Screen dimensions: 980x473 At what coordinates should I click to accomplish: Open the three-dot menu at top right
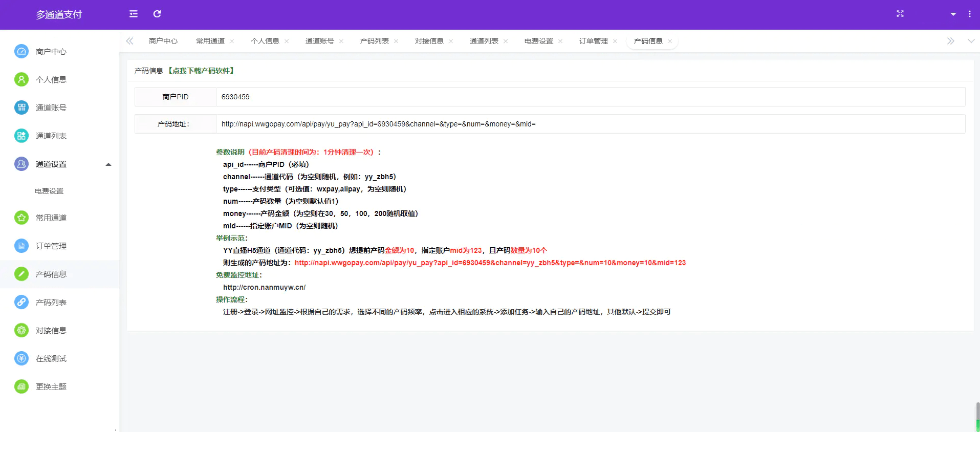970,14
